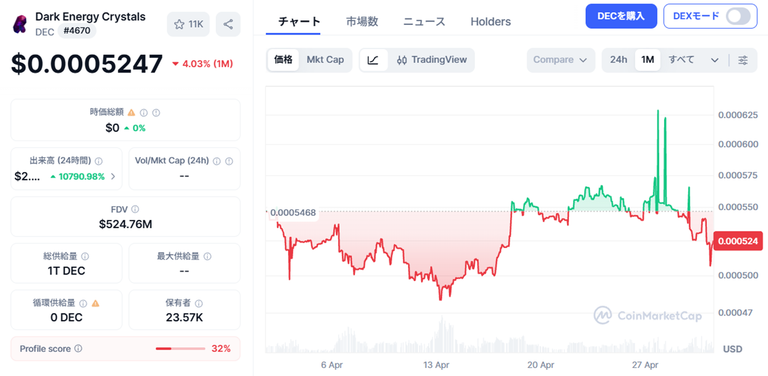This screenshot has width=768, height=376.
Task: Click first info icon after Vol/Mkt Cap (24h)
Action: click(x=216, y=161)
